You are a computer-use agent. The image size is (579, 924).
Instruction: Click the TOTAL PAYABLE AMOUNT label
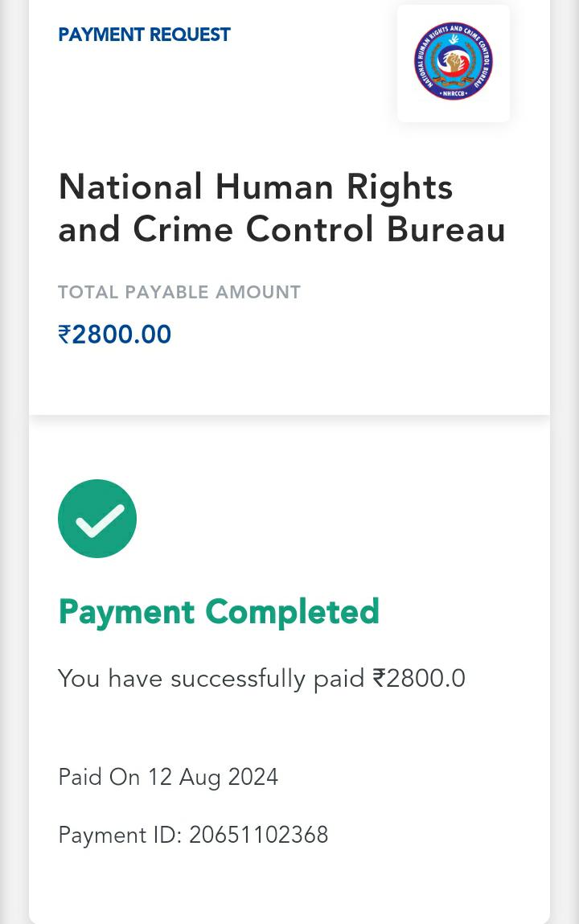[x=179, y=292]
